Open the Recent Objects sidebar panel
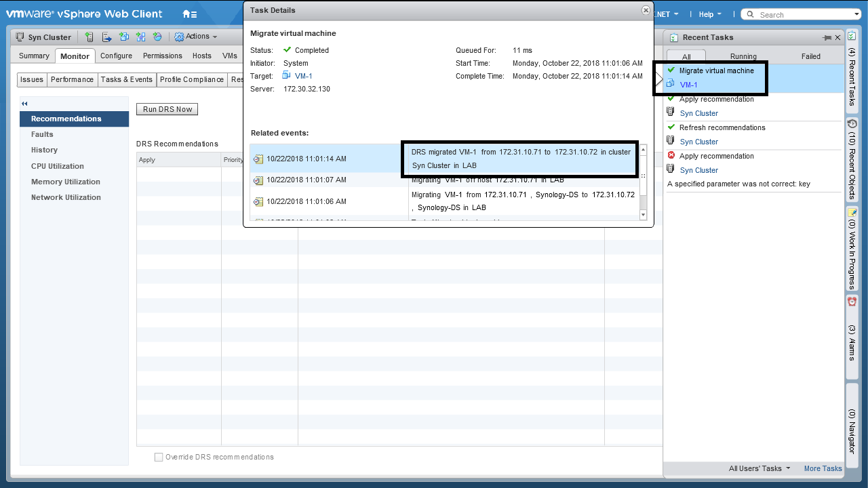This screenshot has height=488, width=868. click(852, 159)
